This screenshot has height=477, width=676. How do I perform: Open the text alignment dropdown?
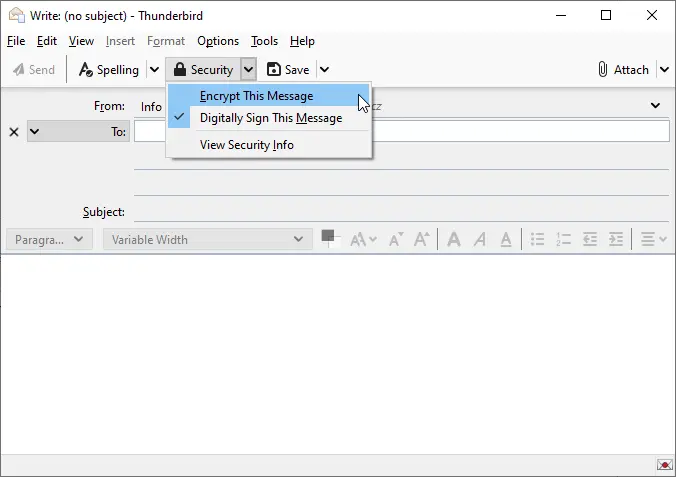(653, 239)
